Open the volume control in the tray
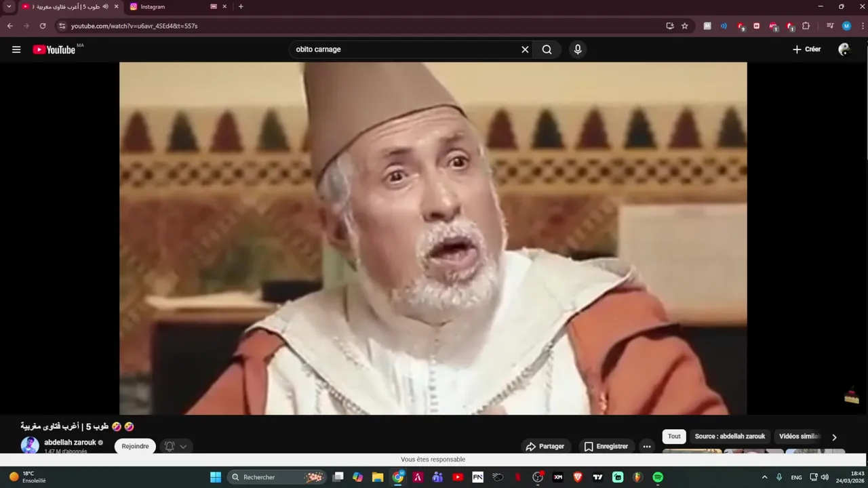The image size is (868, 488). coord(825,477)
